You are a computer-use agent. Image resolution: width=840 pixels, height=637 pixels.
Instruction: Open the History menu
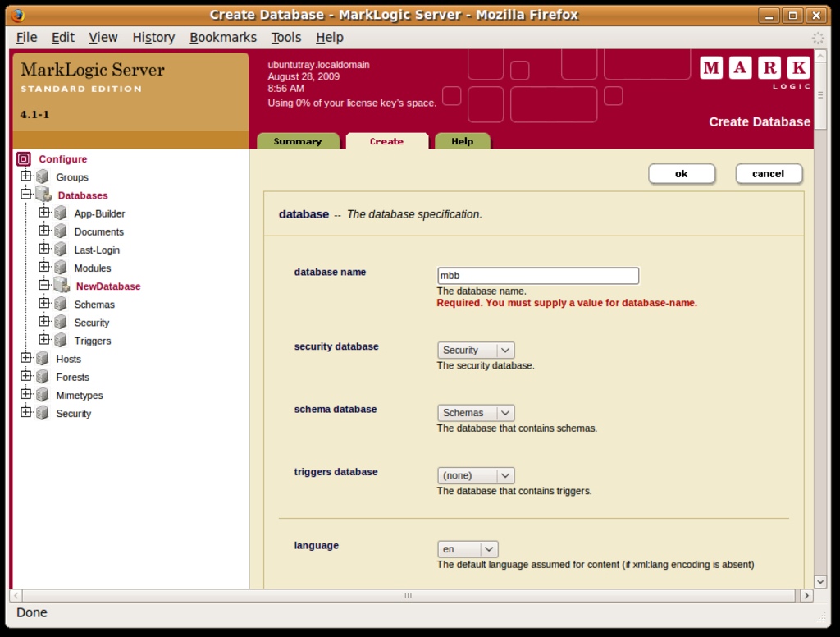(153, 38)
